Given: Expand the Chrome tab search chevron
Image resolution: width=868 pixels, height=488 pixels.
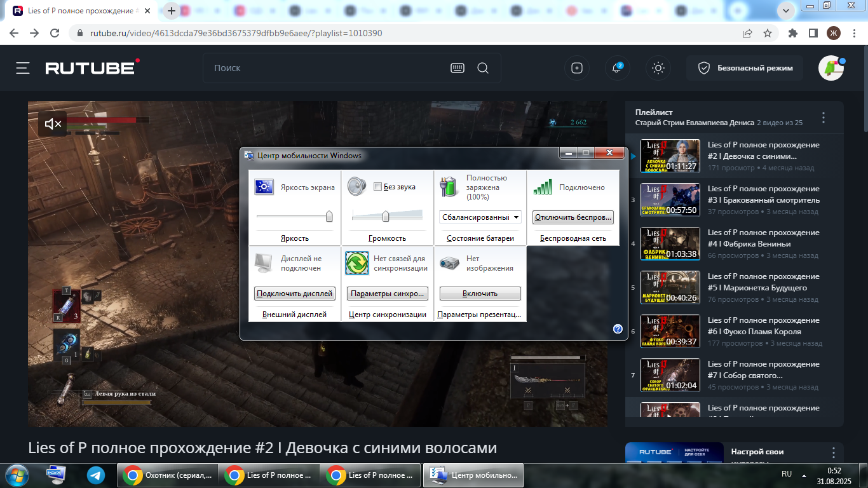Looking at the screenshot, I should [x=786, y=11].
